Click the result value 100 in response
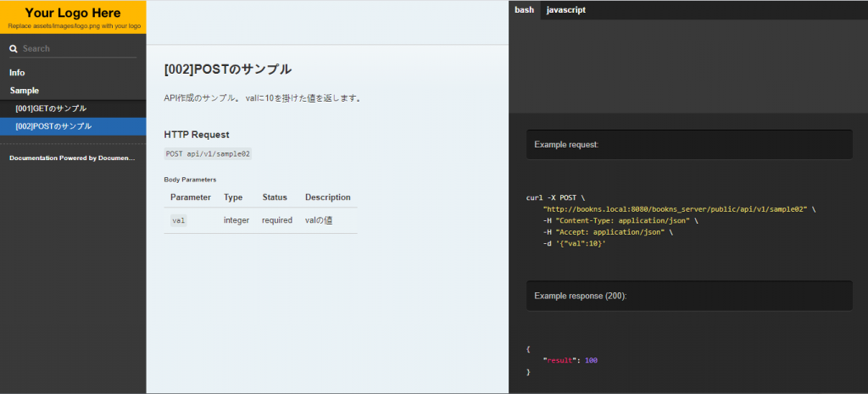The width and height of the screenshot is (868, 394). [591, 361]
